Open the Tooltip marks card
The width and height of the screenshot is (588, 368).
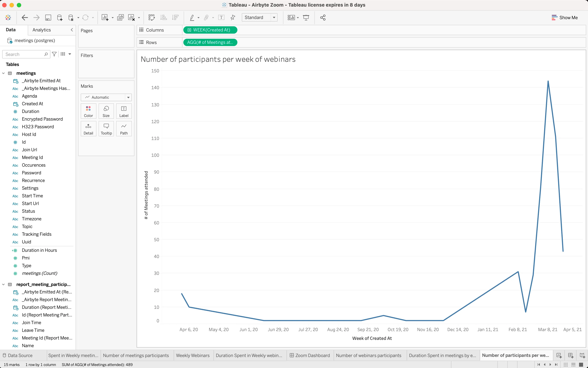point(106,129)
